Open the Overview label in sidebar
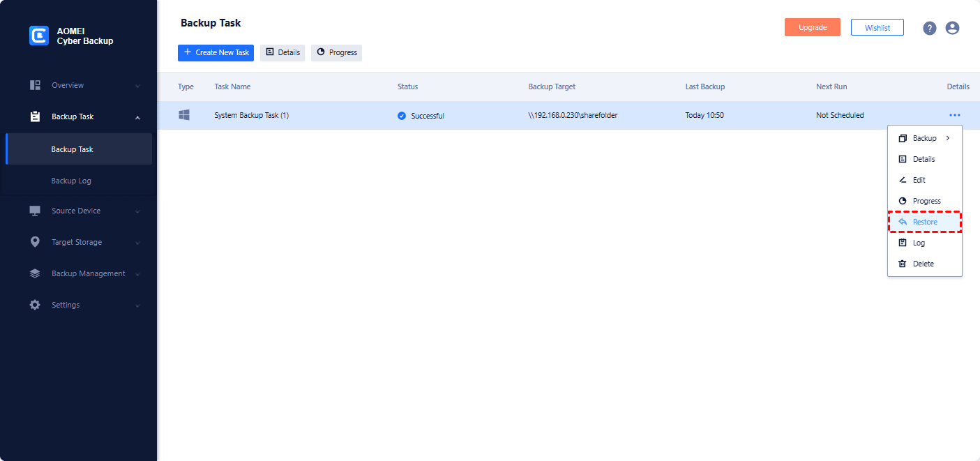The width and height of the screenshot is (980, 461). pos(68,85)
